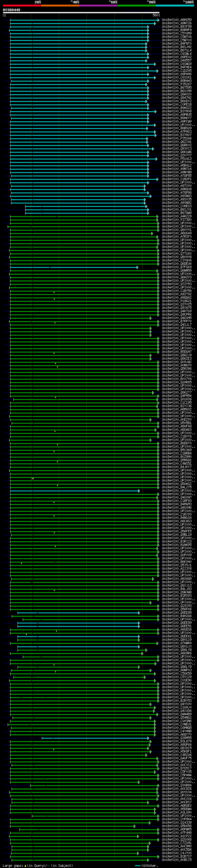Click the red 20% identity legend segment

pos(22,6)
